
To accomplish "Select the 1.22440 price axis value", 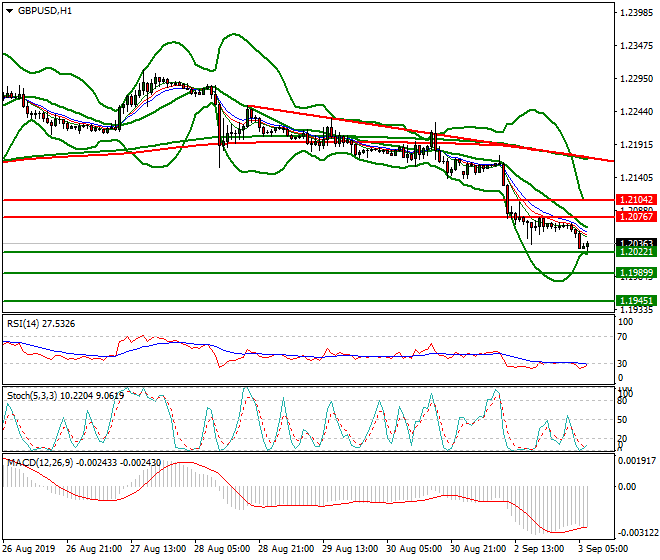I will click(x=637, y=112).
